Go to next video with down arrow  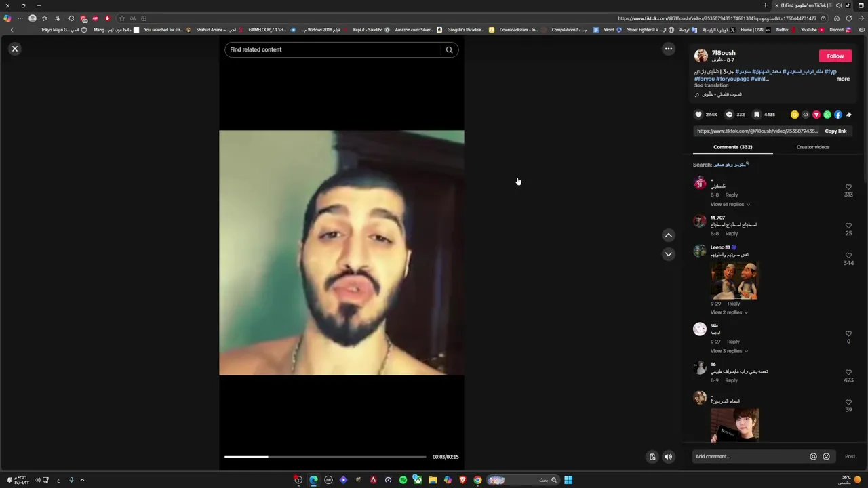[669, 254]
